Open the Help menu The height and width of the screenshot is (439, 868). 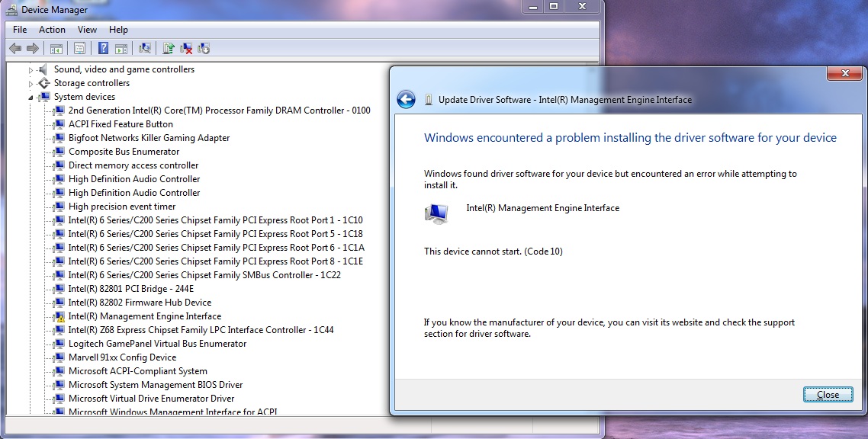tap(118, 30)
